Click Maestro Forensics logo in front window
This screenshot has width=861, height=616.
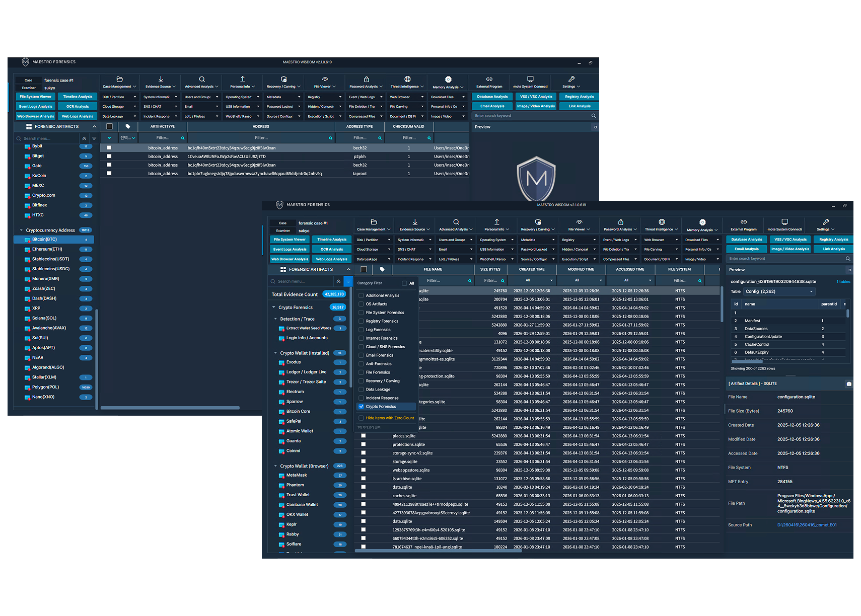pos(280,205)
